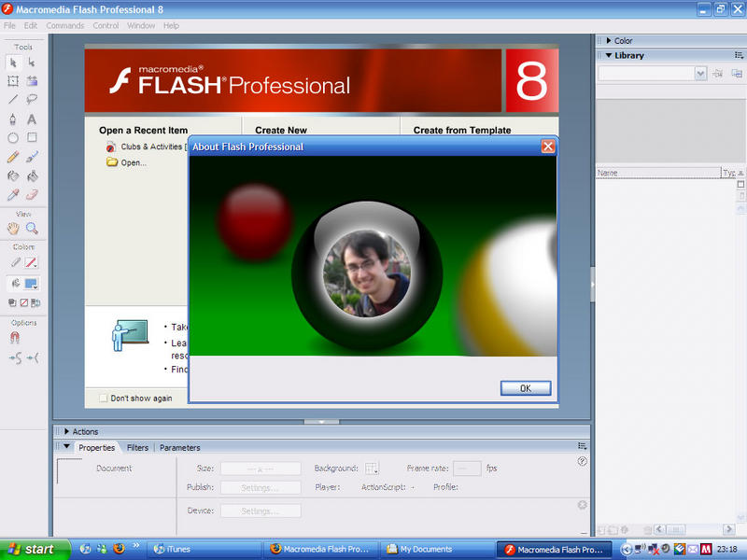The width and height of the screenshot is (747, 560).
Task: Click the Open... link on start page
Action: pyautogui.click(x=127, y=162)
